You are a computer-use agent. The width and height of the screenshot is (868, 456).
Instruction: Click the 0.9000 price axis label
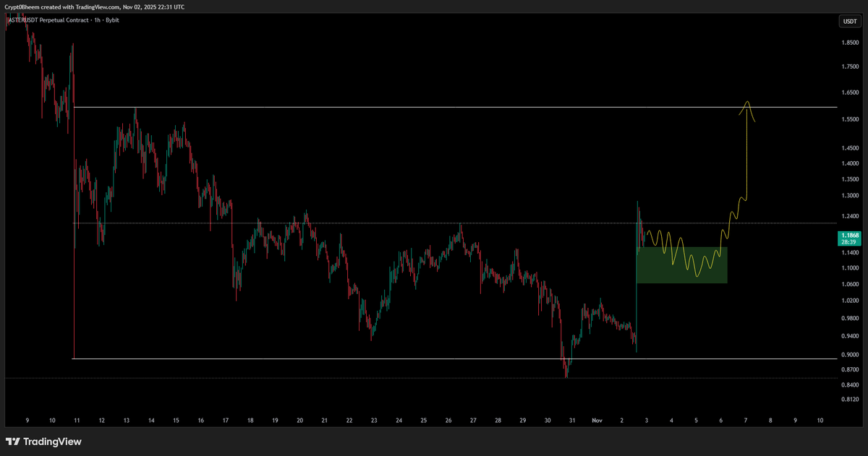click(850, 355)
